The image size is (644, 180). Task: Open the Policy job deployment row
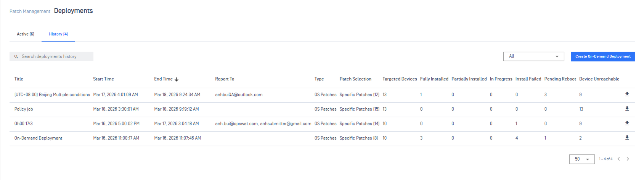[24, 109]
